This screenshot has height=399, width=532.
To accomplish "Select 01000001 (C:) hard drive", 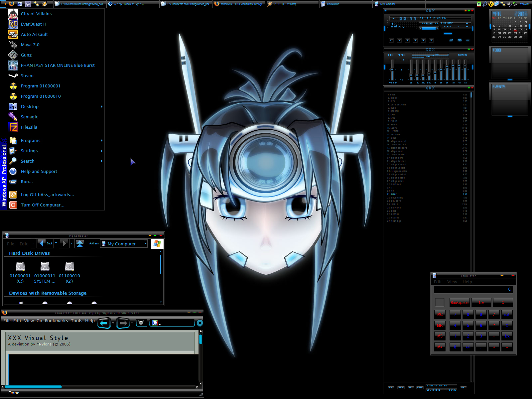I will (20, 272).
